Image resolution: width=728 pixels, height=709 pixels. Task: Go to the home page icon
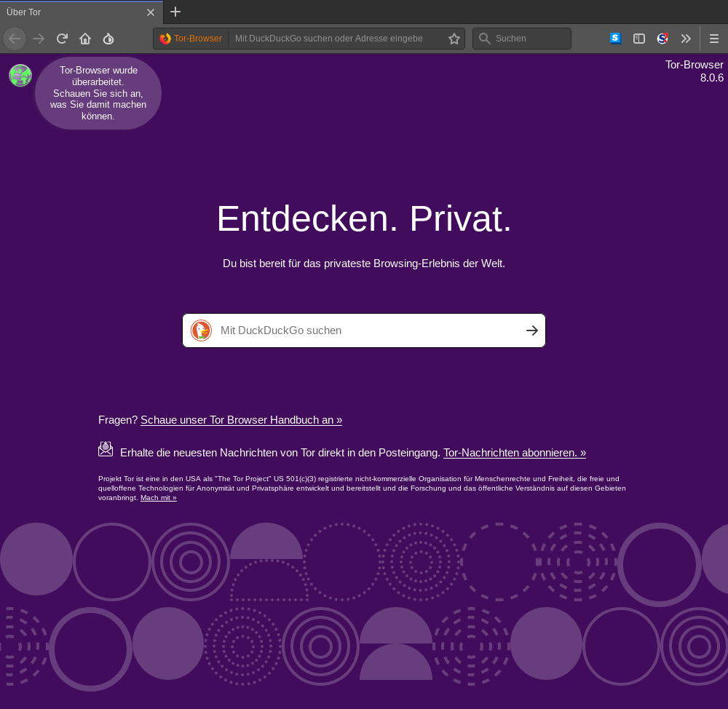click(85, 39)
